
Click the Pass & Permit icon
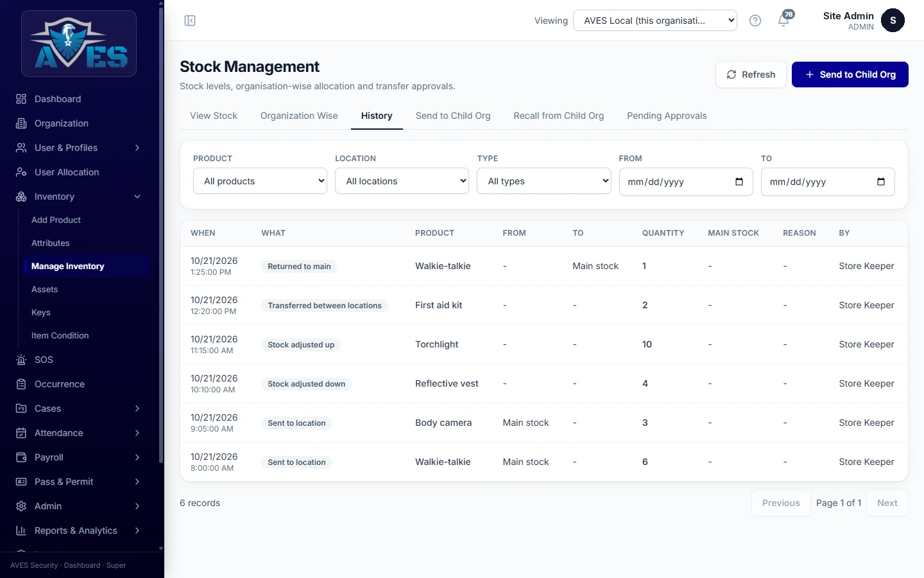coord(21,482)
